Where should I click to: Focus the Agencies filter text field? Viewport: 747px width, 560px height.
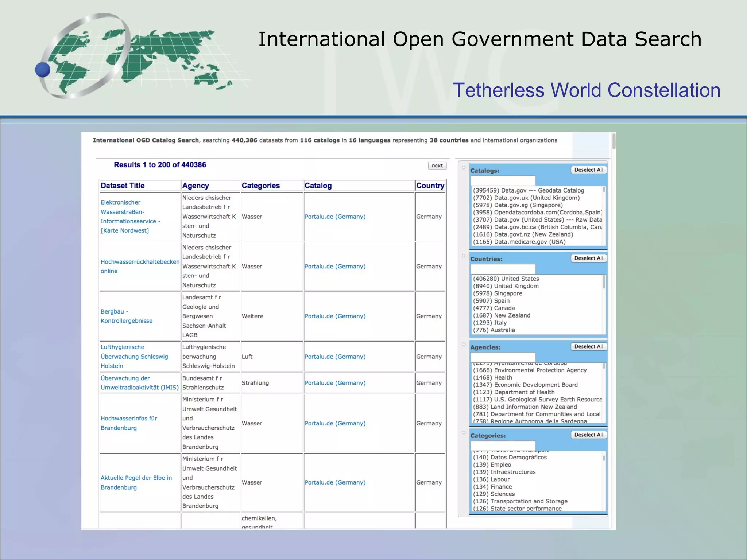click(503, 357)
